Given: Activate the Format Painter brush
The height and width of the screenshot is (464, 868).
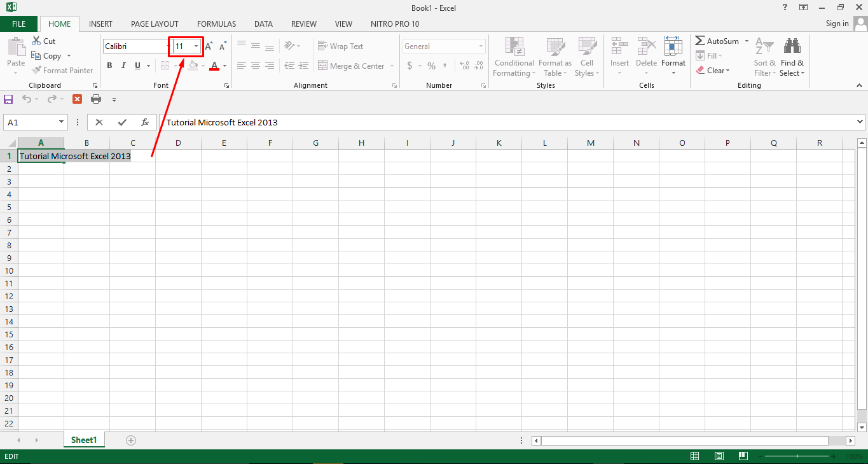Looking at the screenshot, I should 36,71.
